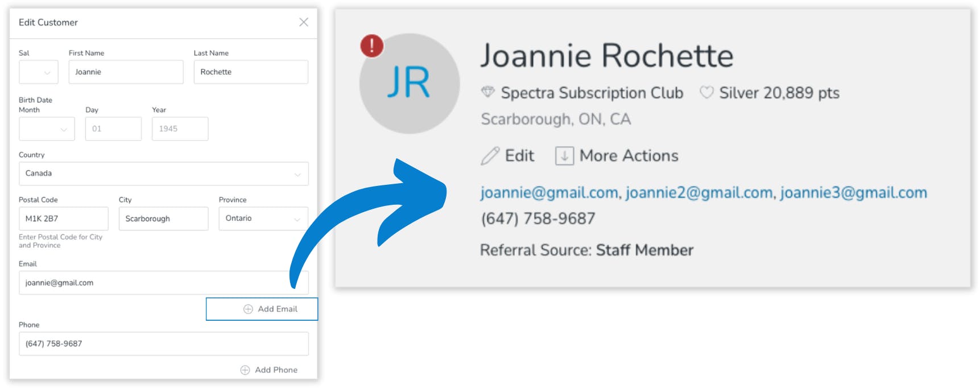This screenshot has height=389, width=980.
Task: Open the joannie@gmail.com email link
Action: [x=549, y=193]
